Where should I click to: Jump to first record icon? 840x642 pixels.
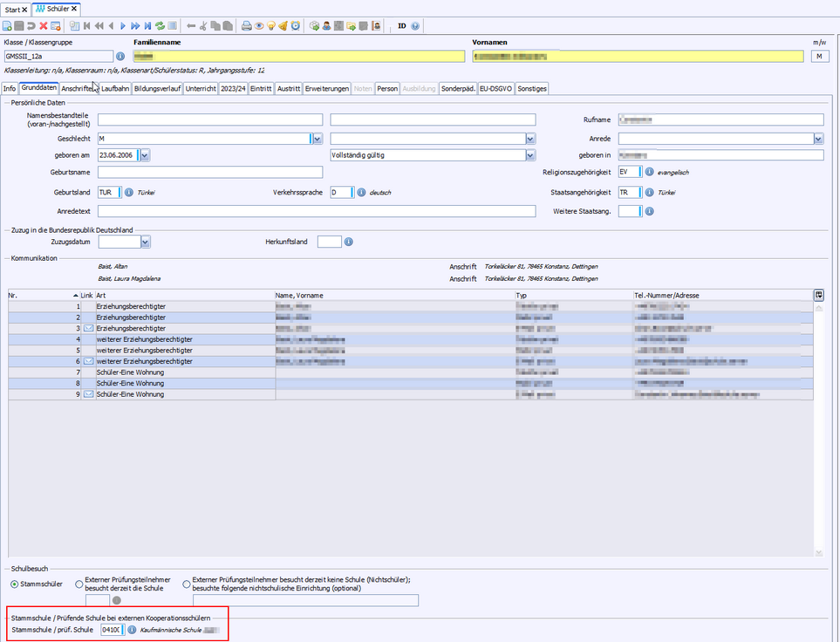pos(86,25)
